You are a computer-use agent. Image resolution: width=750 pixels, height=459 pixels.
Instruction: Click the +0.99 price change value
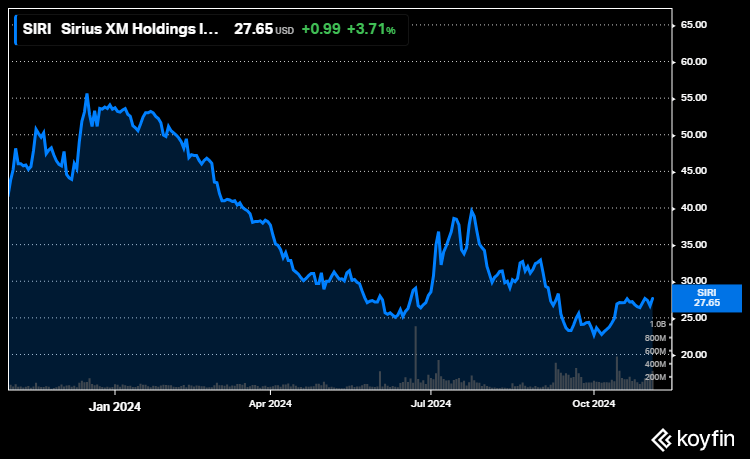(321, 30)
